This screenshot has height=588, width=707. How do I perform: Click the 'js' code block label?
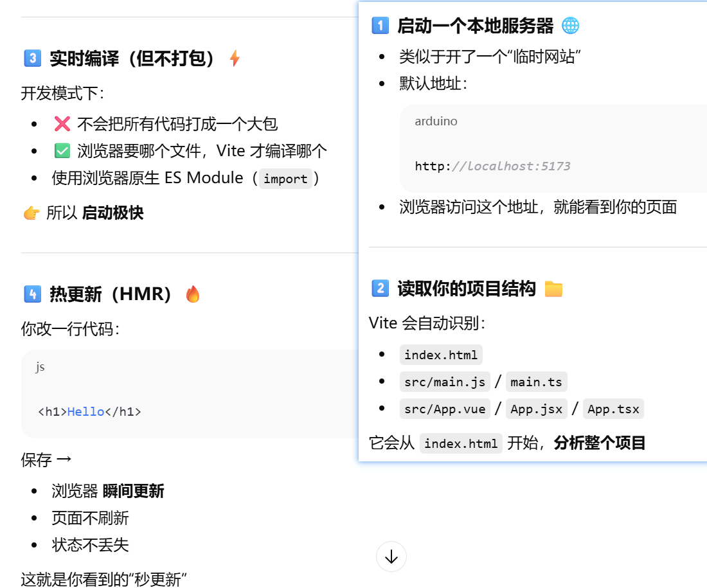point(40,366)
